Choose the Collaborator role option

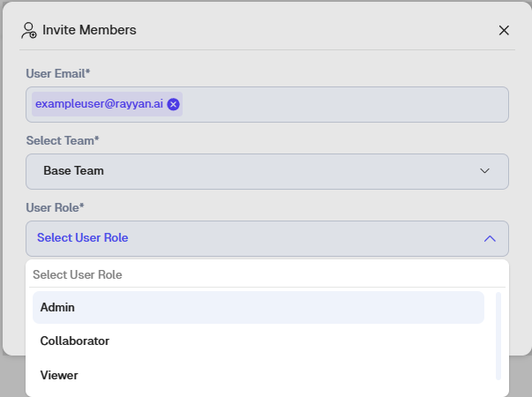(258, 341)
